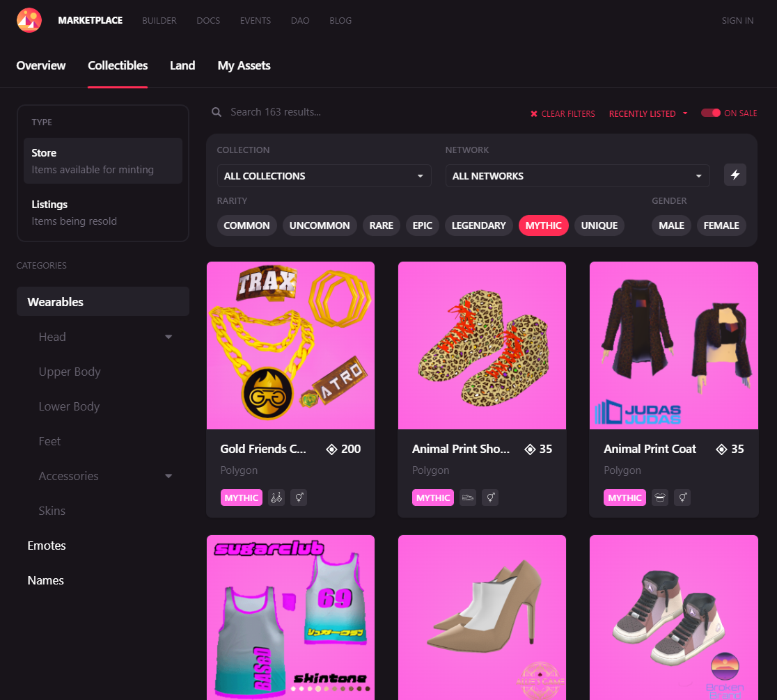The image size is (777, 700).
Task: Select the Emotes category
Action: [47, 546]
